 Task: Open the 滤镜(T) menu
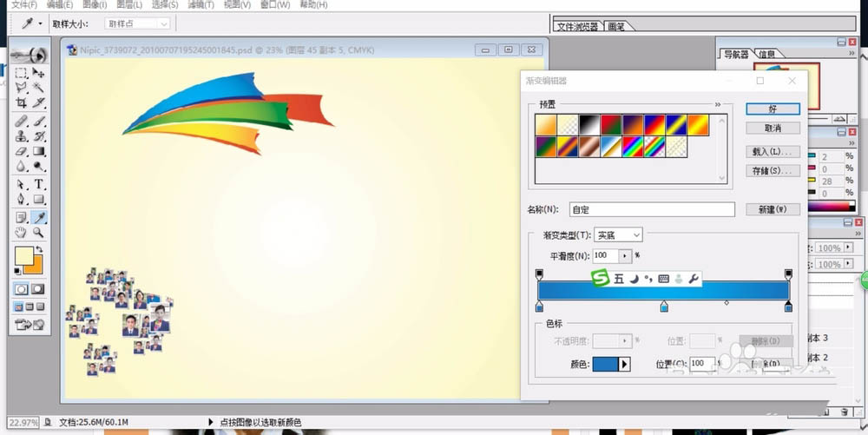click(x=201, y=4)
